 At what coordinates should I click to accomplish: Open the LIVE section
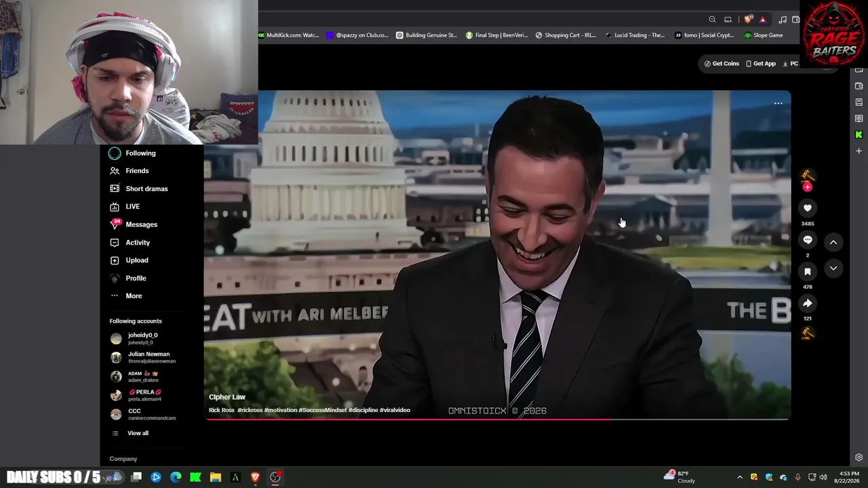tap(125, 207)
